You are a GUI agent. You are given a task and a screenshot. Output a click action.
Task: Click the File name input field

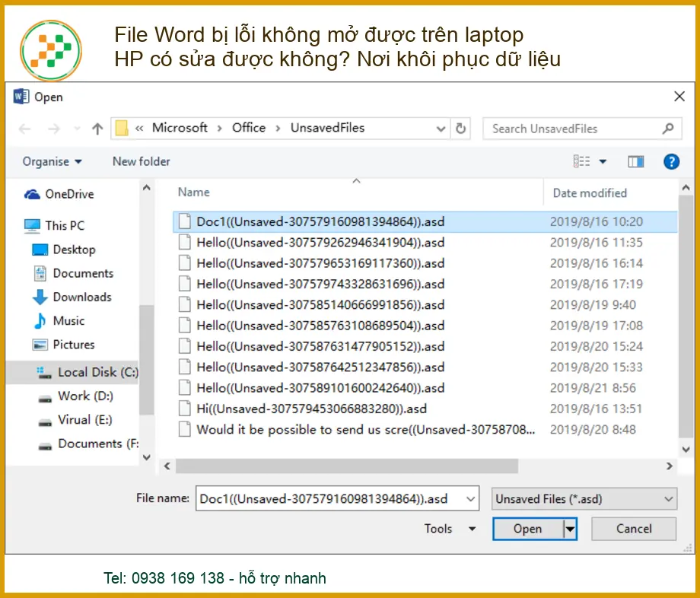(329, 498)
